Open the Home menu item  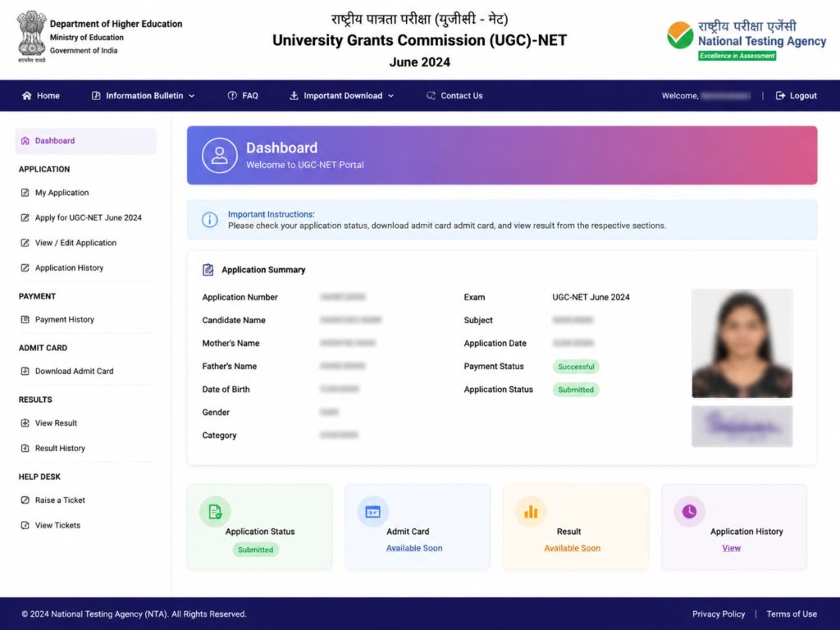pyautogui.click(x=41, y=95)
